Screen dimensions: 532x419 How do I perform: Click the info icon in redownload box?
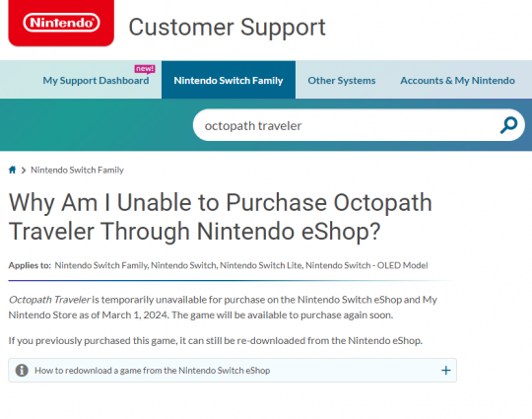(x=22, y=370)
